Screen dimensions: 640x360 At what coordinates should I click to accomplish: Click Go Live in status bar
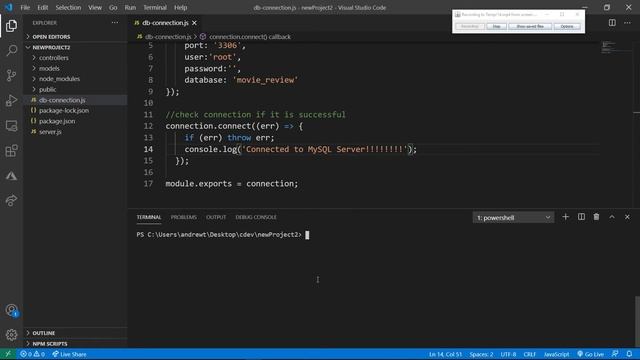[x=590, y=354]
